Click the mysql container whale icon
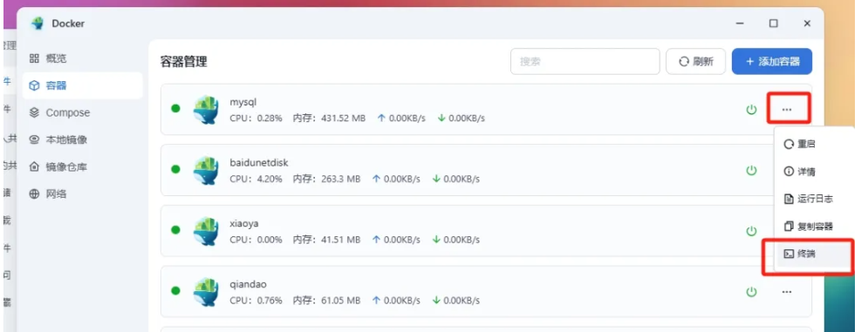Screen dimensions: 868x332 206,110
